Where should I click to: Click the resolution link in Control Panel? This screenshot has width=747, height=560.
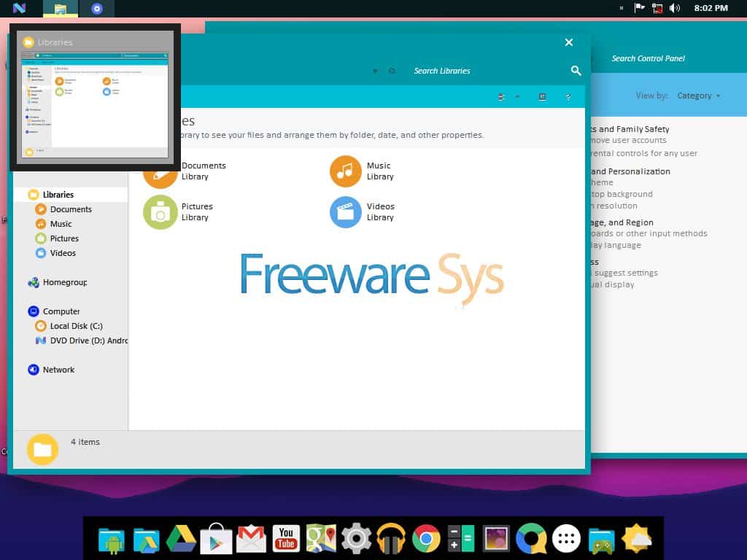[614, 206]
